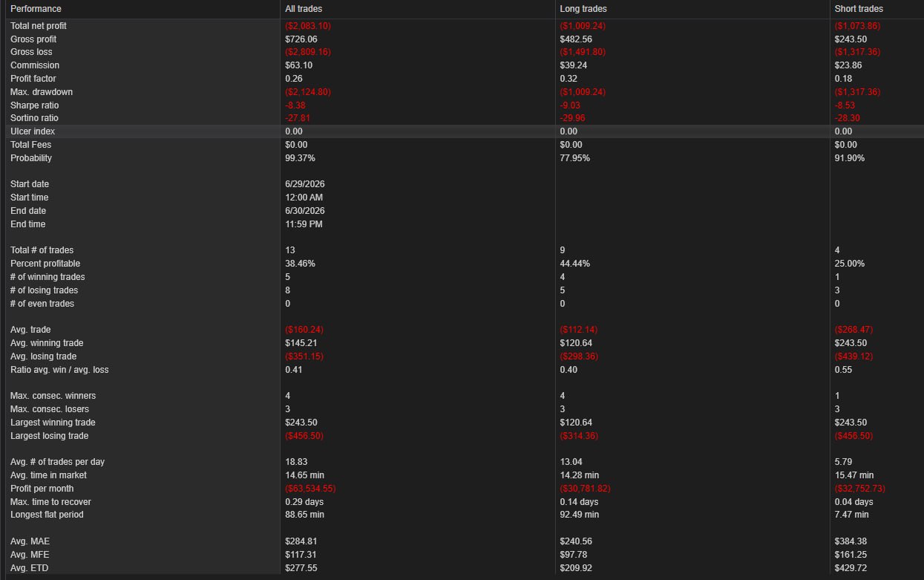The image size is (924, 580).
Task: Select the "Sharpe ratio" row label
Action: [34, 105]
